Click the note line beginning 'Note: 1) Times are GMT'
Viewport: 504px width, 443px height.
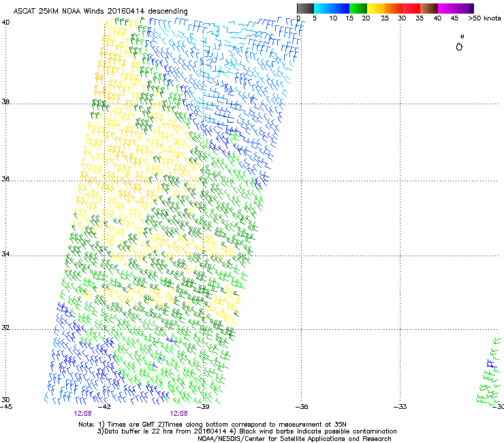pos(212,425)
